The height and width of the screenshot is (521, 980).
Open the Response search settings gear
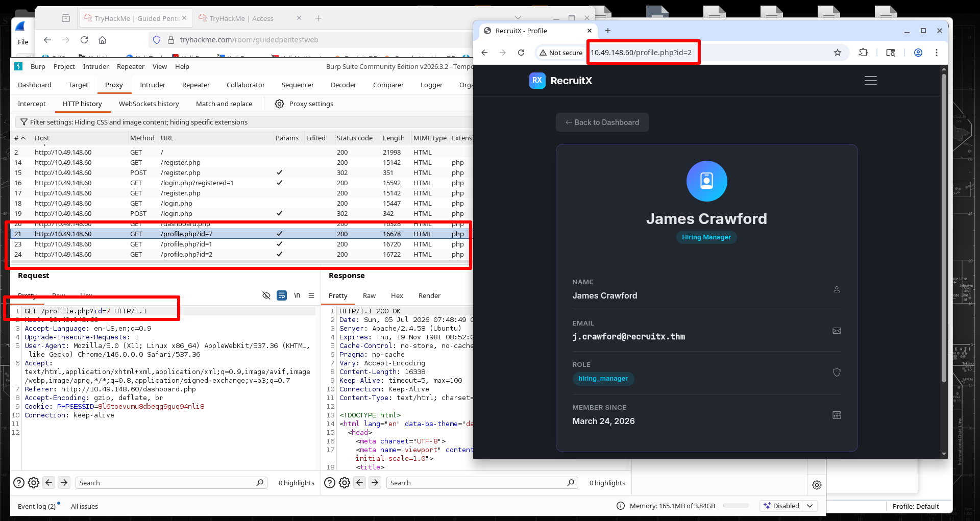click(345, 483)
